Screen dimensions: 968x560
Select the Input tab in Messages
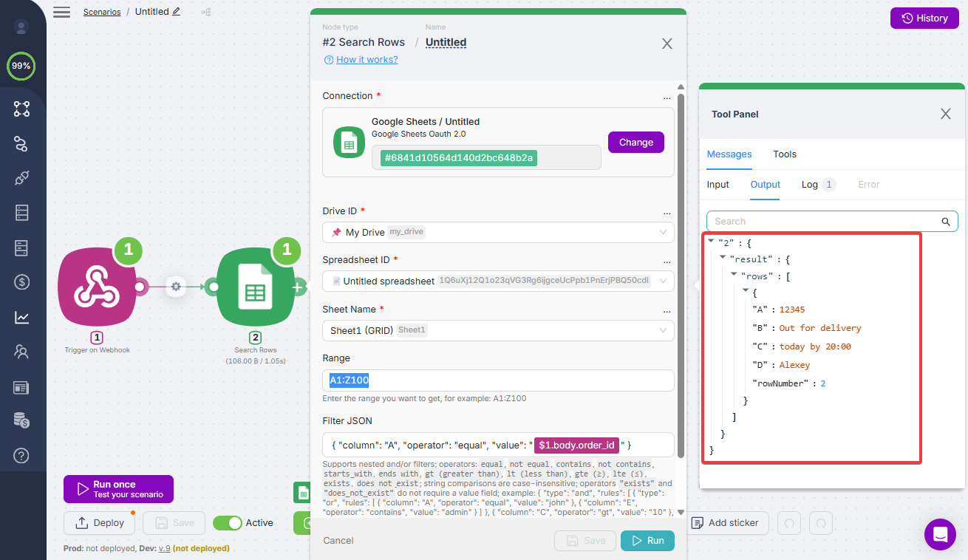[x=718, y=185]
